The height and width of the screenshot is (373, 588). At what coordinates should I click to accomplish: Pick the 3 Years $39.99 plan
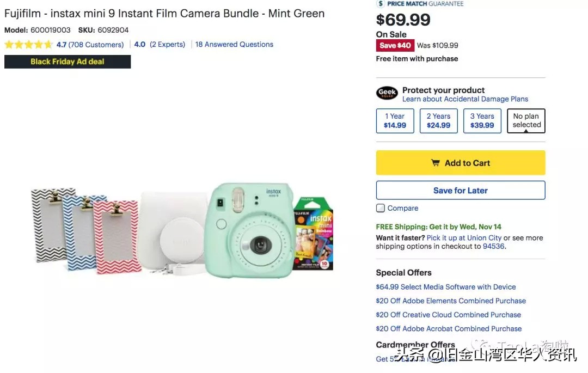point(482,121)
